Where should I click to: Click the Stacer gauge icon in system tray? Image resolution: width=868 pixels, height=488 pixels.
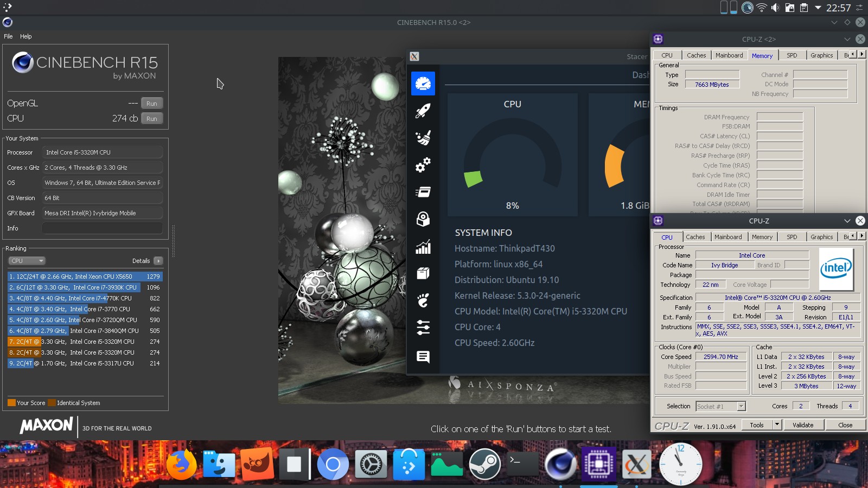pyautogui.click(x=748, y=8)
